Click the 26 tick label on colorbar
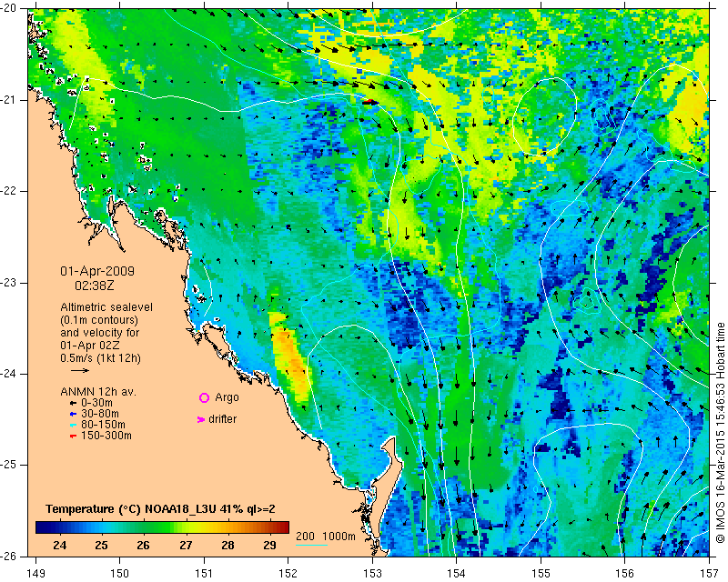The image size is (728, 582). click(143, 546)
